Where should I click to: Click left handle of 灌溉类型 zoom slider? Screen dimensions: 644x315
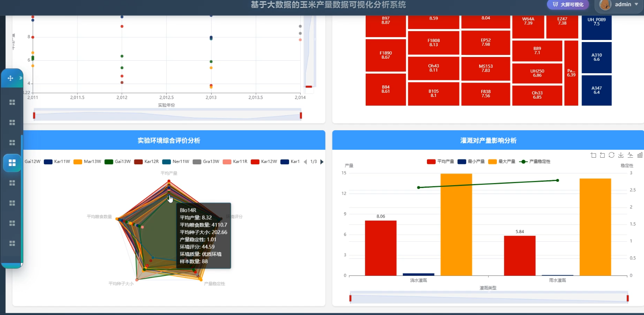tap(350, 298)
